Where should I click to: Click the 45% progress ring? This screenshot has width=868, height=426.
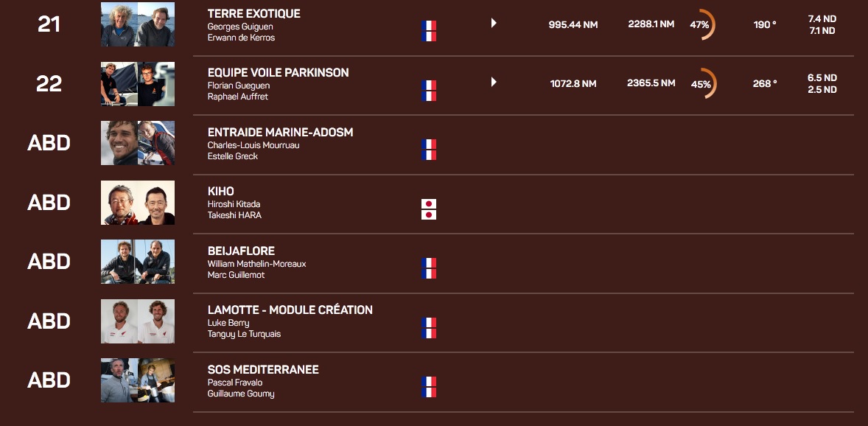click(x=702, y=84)
